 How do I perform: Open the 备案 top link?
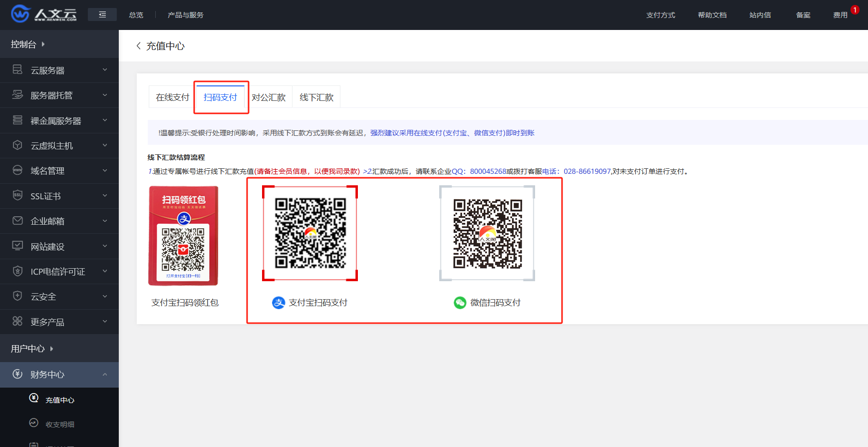803,15
